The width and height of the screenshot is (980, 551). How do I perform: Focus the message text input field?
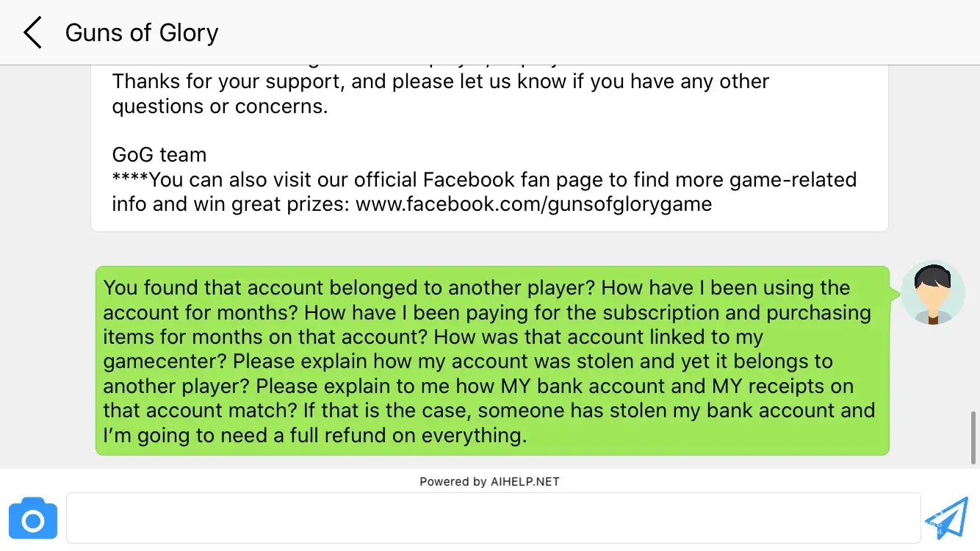pos(493,518)
